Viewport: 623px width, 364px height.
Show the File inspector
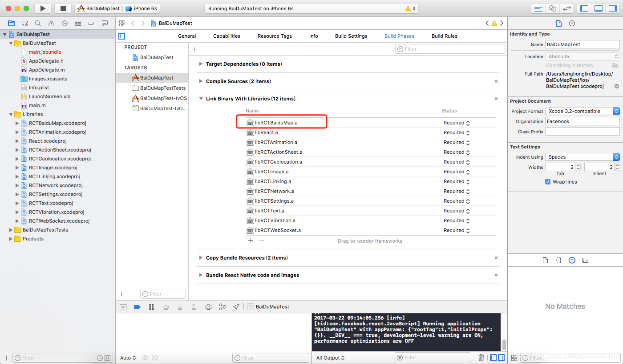(x=558, y=23)
